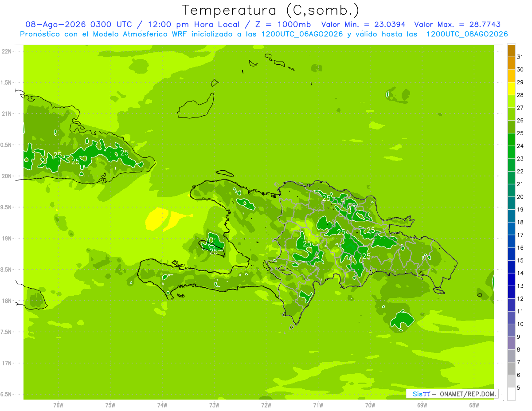Click the "5" legend label
This screenshot has width=532, height=411.
point(519,388)
